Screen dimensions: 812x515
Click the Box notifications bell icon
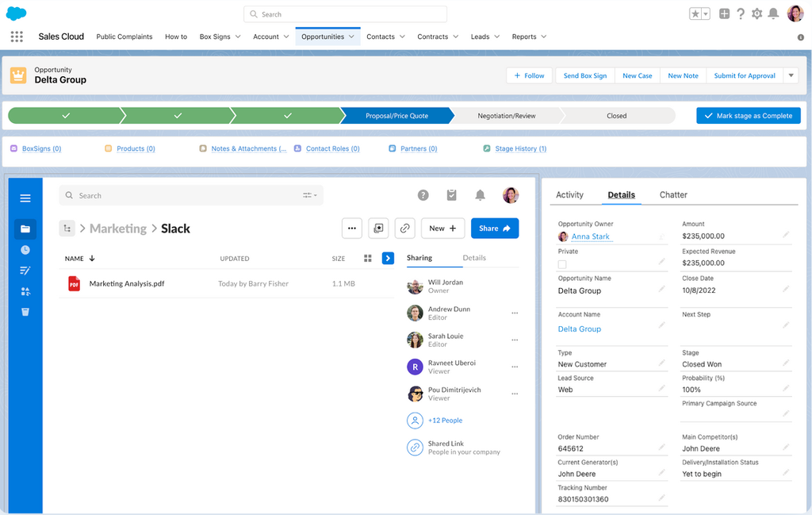point(480,195)
